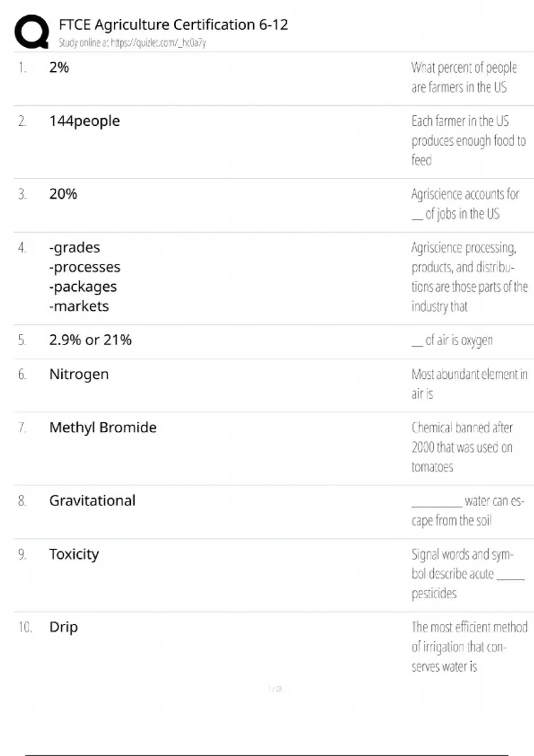Select the Toxicity term
This screenshot has width=534, height=756.
click(x=74, y=554)
